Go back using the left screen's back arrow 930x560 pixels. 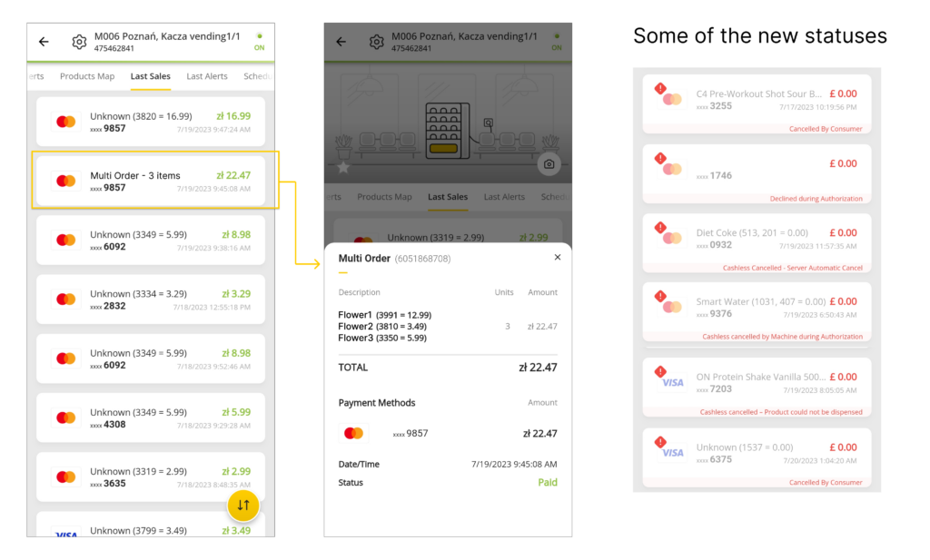44,42
